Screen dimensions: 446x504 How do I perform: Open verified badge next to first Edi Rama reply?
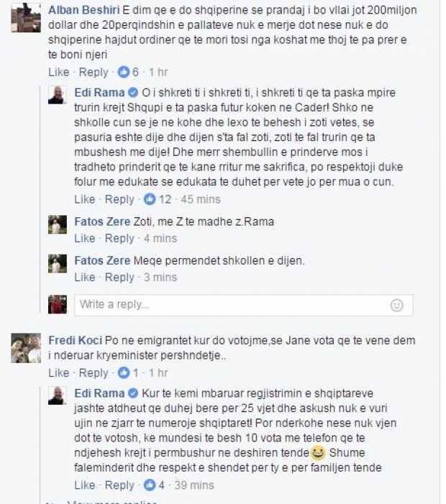pos(133,93)
